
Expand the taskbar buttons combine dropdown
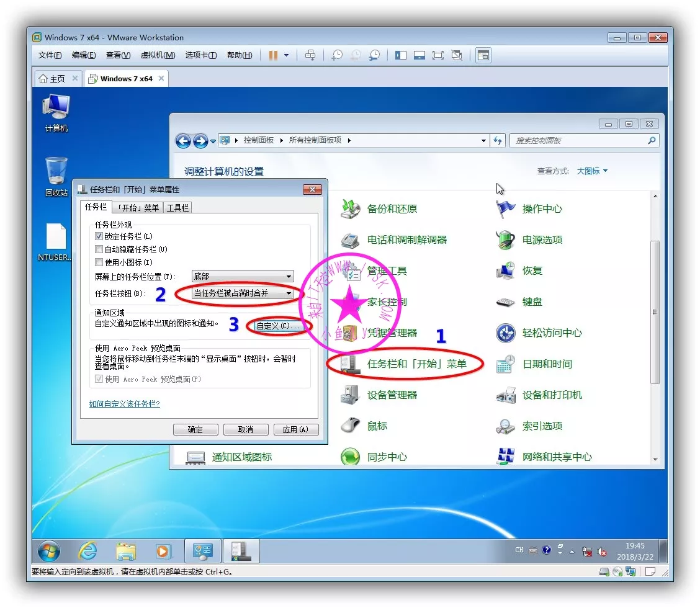pyautogui.click(x=243, y=293)
